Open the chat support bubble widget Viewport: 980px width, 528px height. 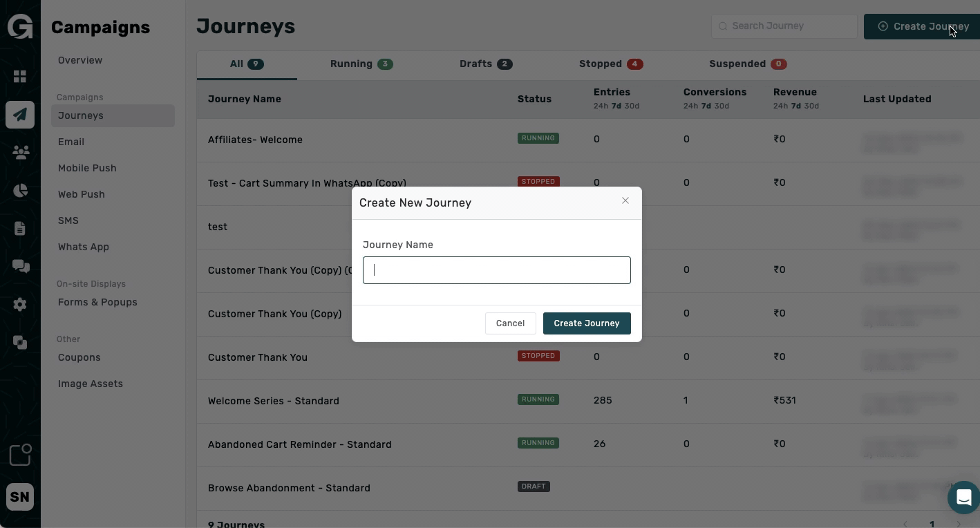963,497
